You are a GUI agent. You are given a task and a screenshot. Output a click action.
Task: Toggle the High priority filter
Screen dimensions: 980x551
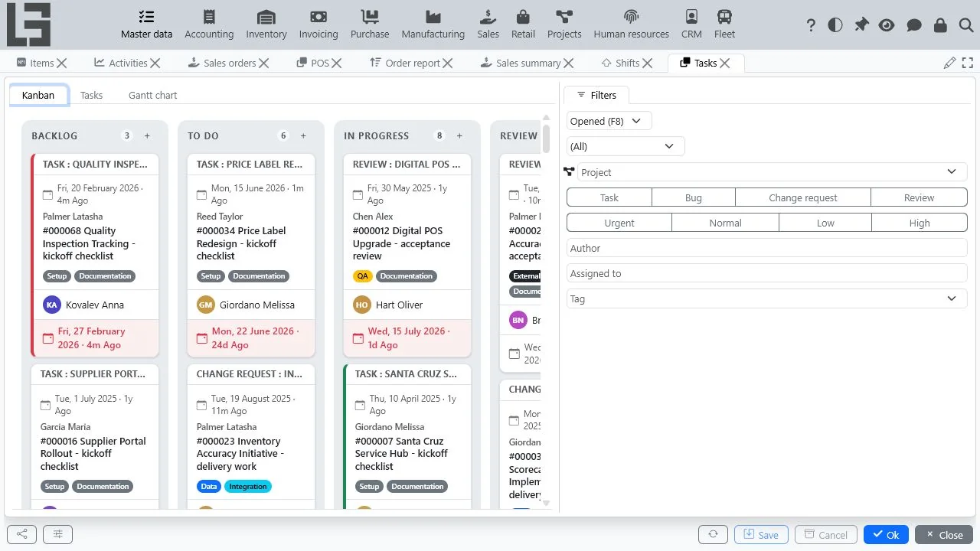(x=920, y=223)
